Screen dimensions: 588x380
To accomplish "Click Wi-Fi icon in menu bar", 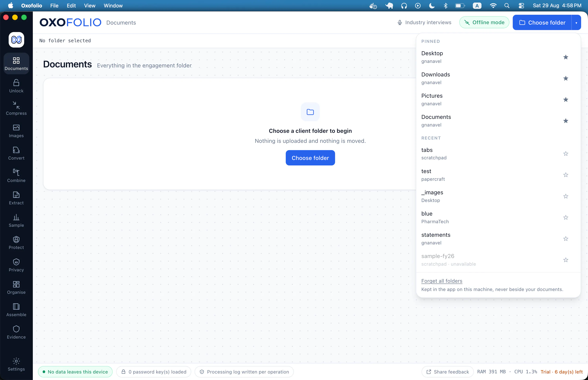I will click(493, 6).
